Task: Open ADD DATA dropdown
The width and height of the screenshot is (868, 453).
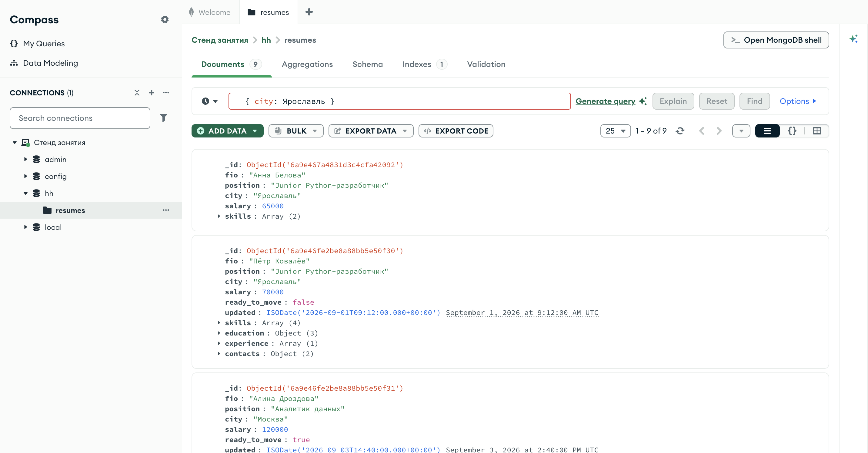Action: pyautogui.click(x=227, y=131)
